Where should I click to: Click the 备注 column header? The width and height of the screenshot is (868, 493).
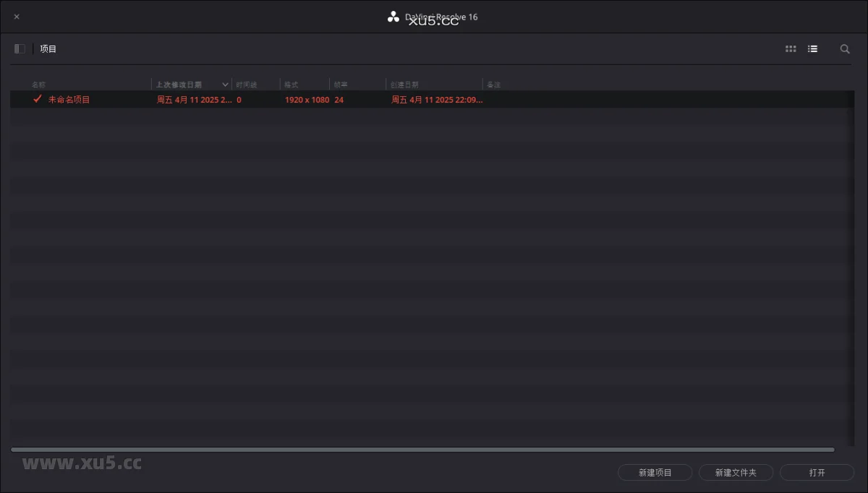coord(494,85)
